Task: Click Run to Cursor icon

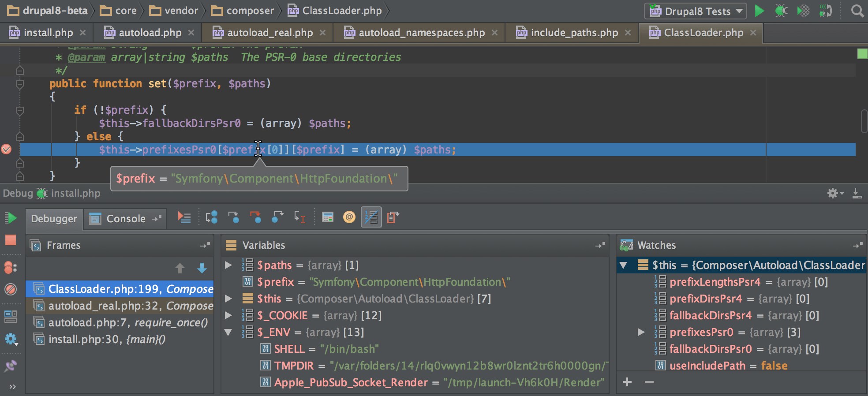Action: point(300,217)
